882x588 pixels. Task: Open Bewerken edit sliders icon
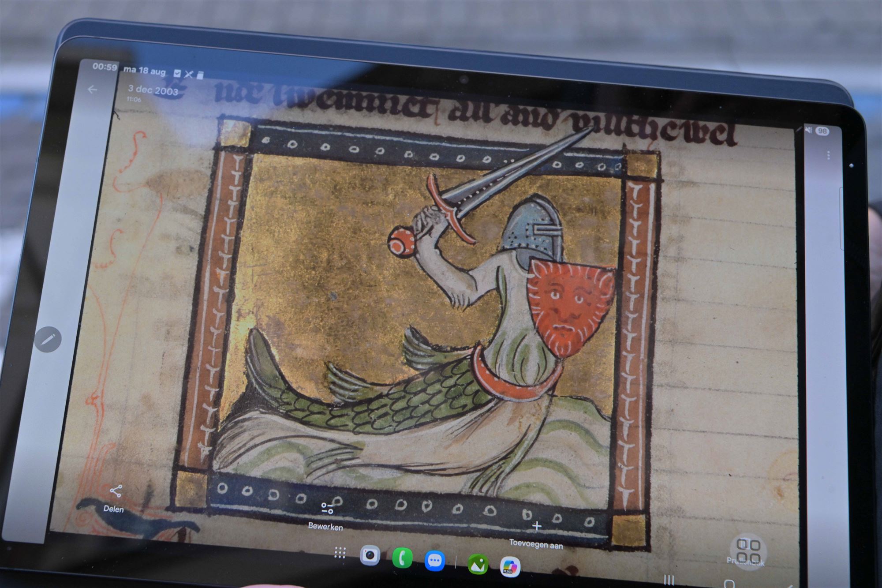click(327, 509)
